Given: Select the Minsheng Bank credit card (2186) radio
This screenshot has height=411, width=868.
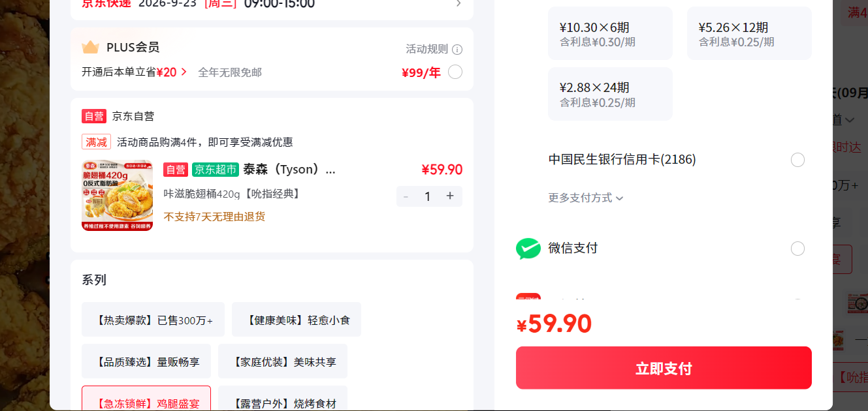Looking at the screenshot, I should point(797,160).
